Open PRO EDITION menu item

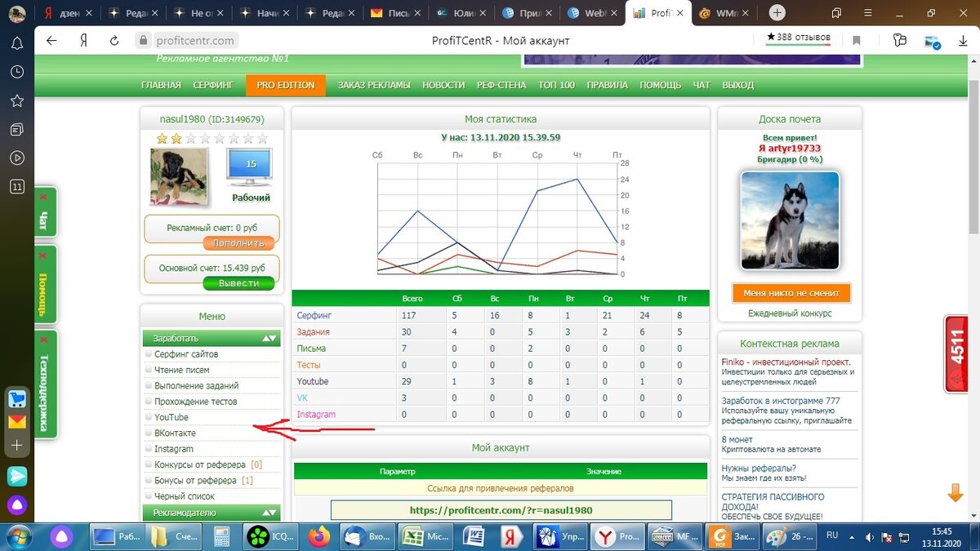(x=286, y=85)
